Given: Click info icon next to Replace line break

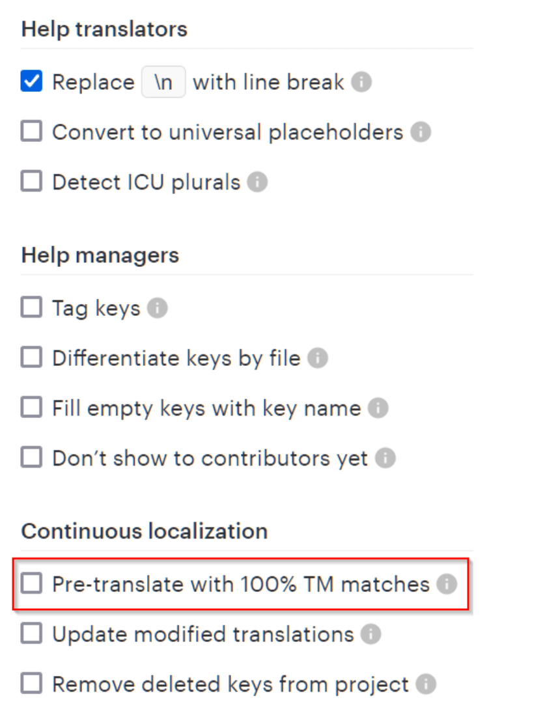Looking at the screenshot, I should (361, 83).
